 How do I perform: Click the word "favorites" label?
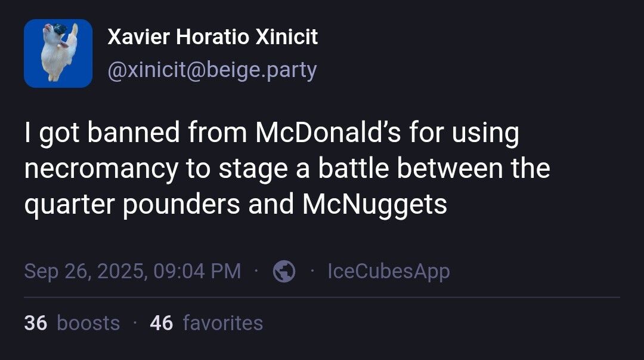coord(223,323)
